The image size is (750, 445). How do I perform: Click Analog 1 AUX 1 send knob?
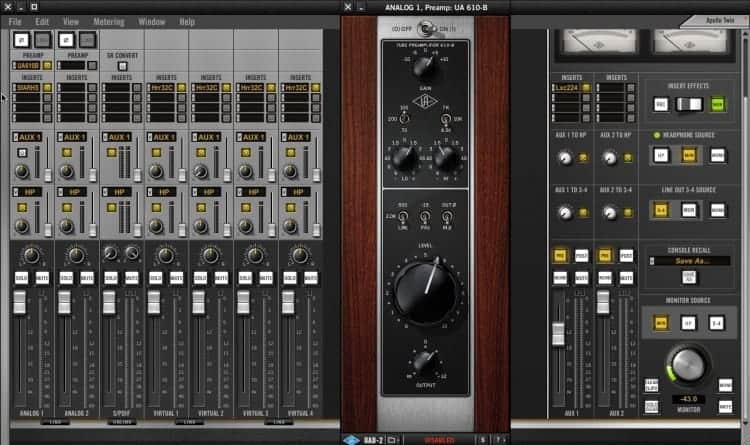[22, 171]
